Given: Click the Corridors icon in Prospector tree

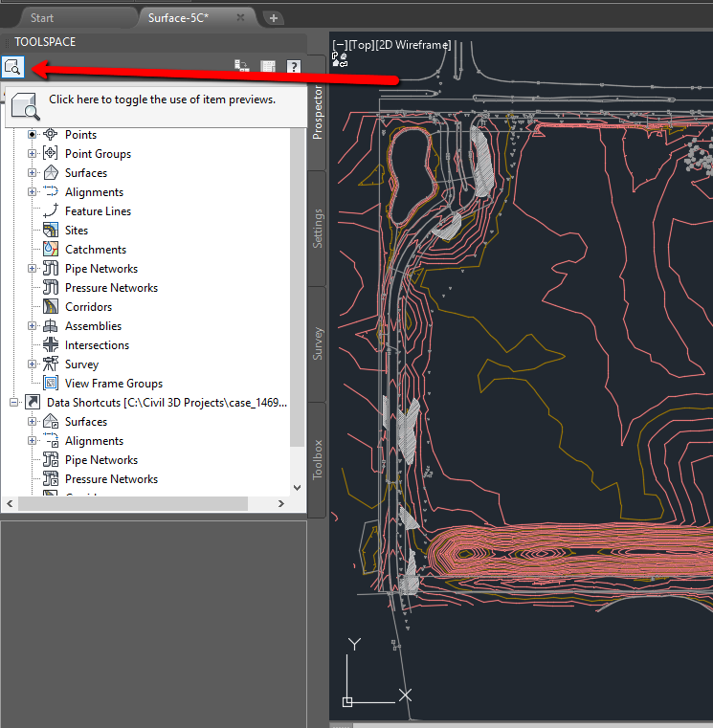Looking at the screenshot, I should click(x=51, y=307).
